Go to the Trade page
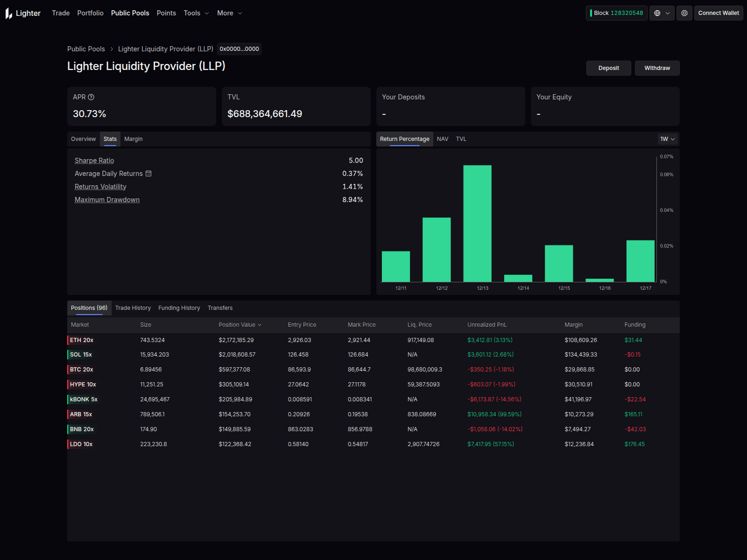The image size is (747, 560). pos(61,13)
